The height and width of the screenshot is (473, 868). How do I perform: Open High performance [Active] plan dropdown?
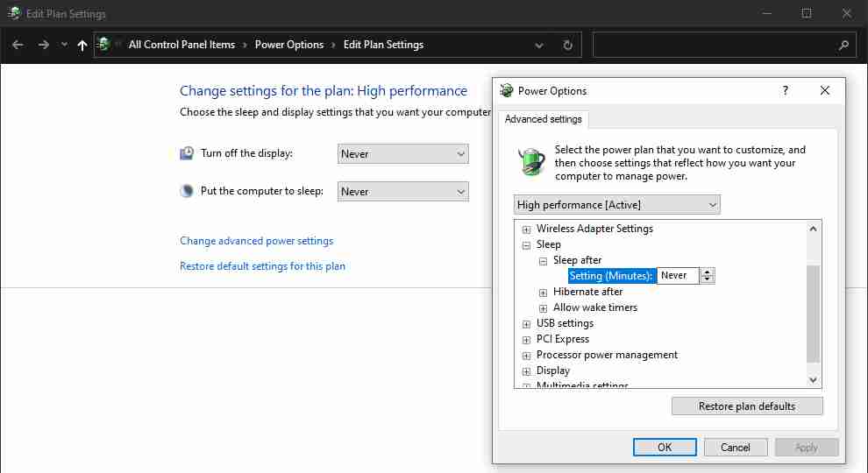tap(616, 205)
